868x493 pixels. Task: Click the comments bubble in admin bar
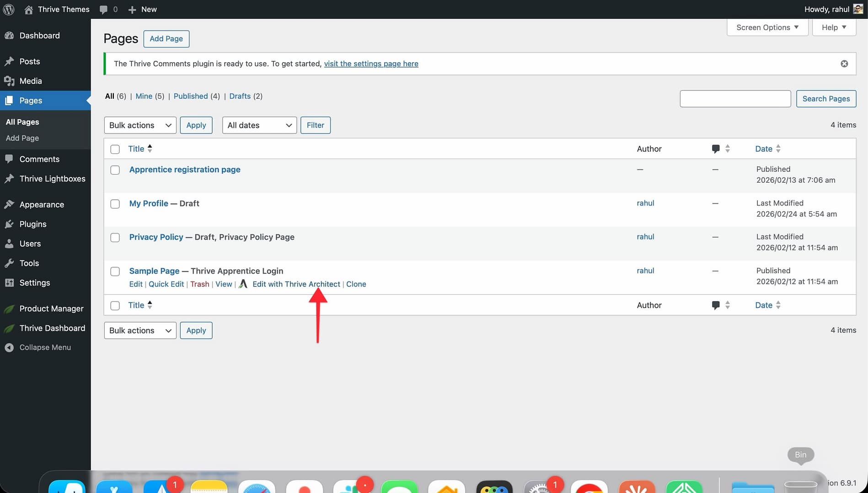click(104, 9)
